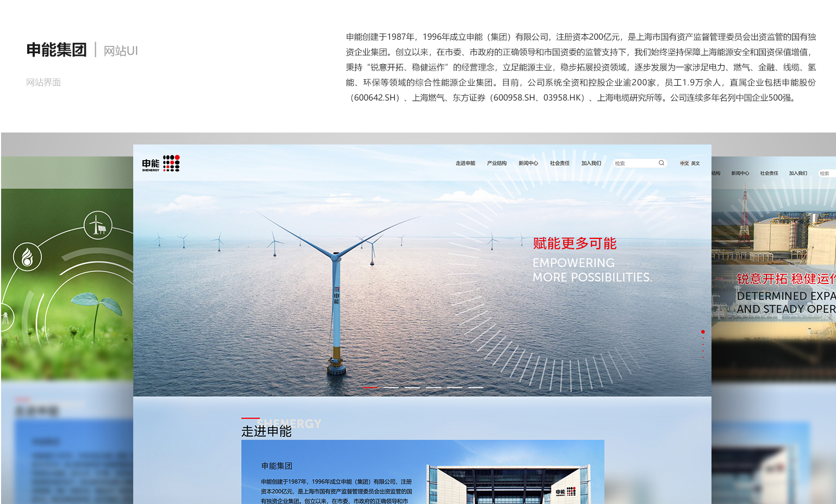Jump to the second carousel slide indicator
This screenshot has height=504, width=836.
[391, 388]
